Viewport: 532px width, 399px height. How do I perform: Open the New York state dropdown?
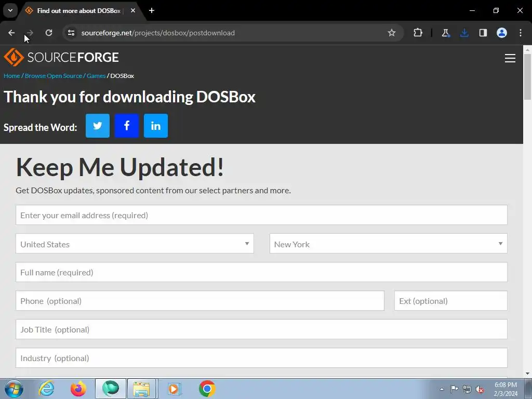tap(389, 244)
